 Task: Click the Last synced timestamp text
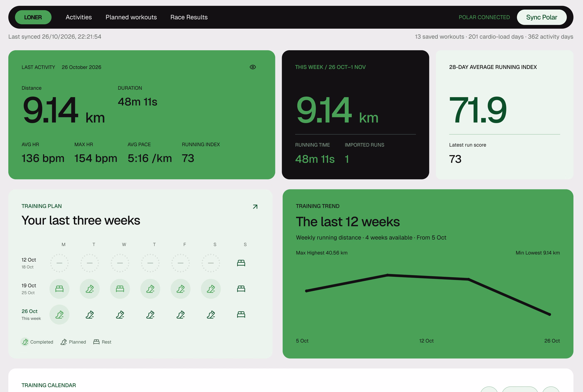click(x=55, y=37)
